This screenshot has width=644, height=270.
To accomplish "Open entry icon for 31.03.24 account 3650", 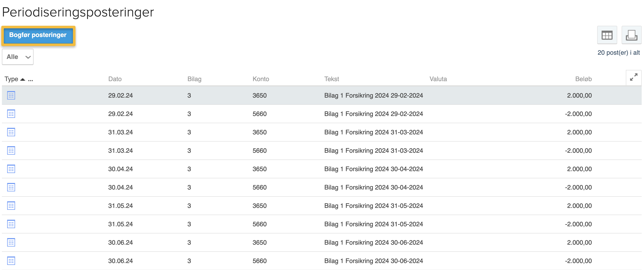I will coord(11,132).
